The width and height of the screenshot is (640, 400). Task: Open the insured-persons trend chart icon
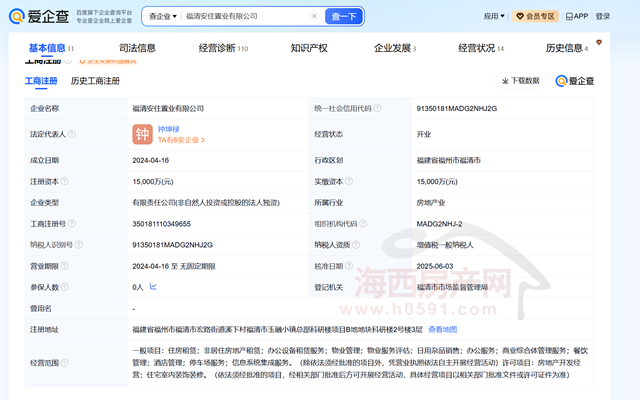tap(152, 286)
